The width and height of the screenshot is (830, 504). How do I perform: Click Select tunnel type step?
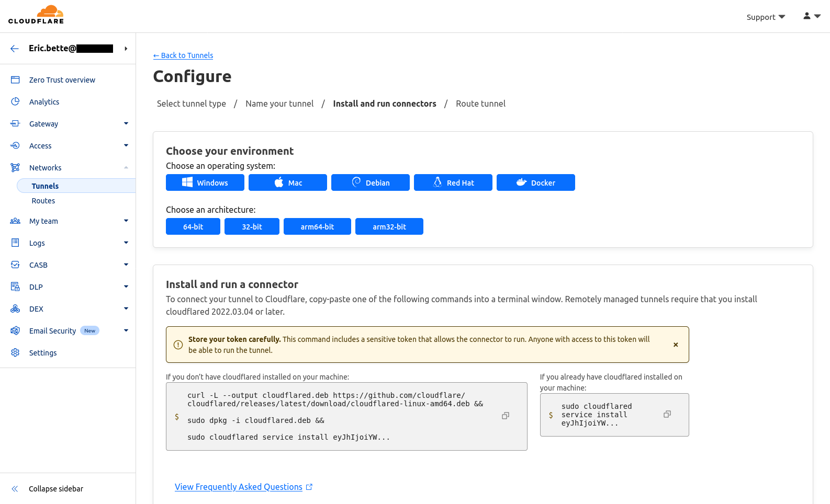point(192,104)
